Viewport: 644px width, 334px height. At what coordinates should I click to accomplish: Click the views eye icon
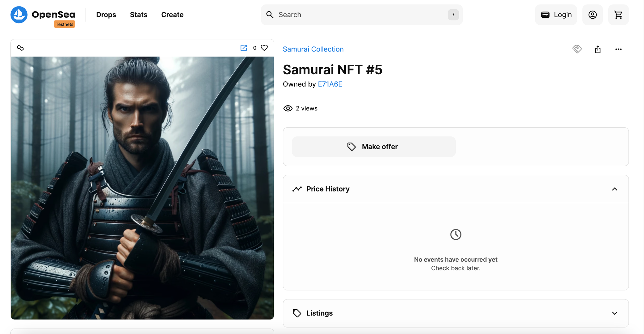(x=288, y=108)
